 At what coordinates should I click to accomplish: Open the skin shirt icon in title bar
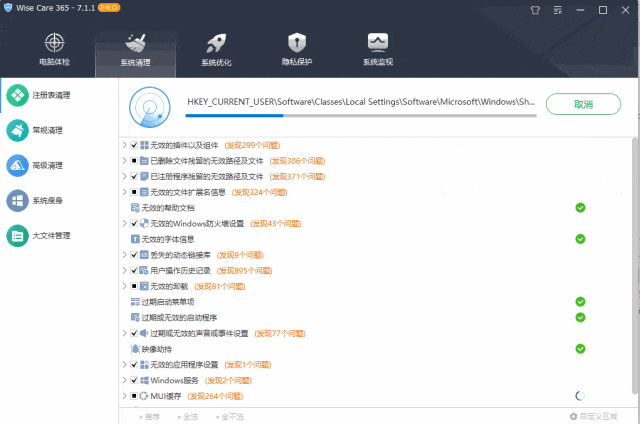535,10
